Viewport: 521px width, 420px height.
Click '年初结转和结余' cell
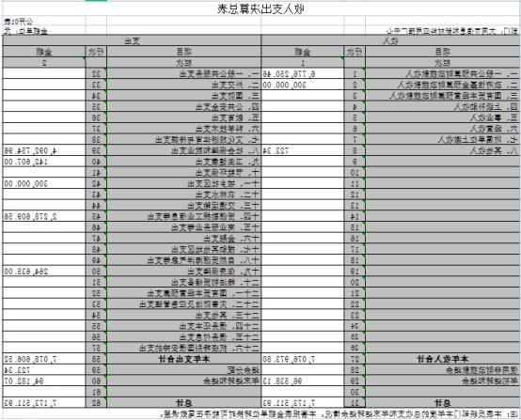point(443,381)
